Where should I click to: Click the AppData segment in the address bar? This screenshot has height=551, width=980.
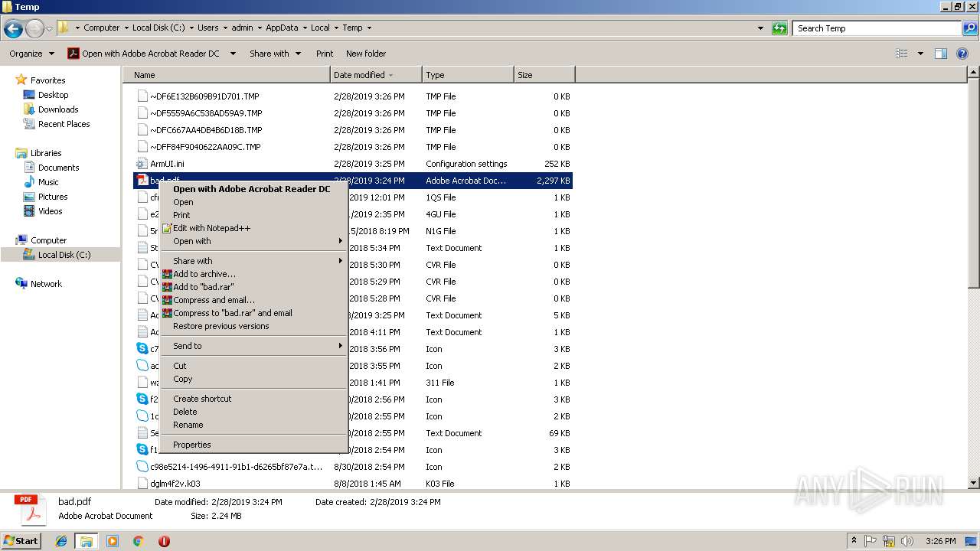click(282, 28)
